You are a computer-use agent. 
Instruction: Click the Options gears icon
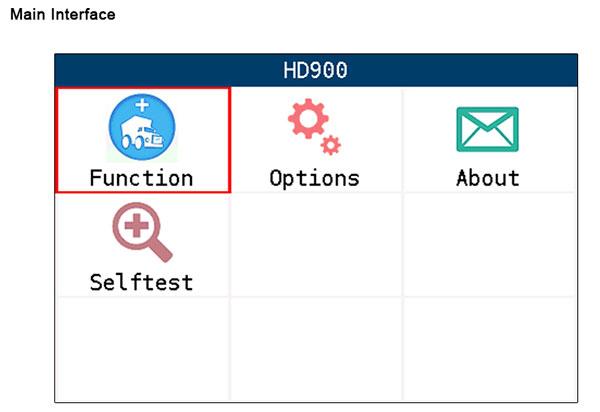point(314,128)
